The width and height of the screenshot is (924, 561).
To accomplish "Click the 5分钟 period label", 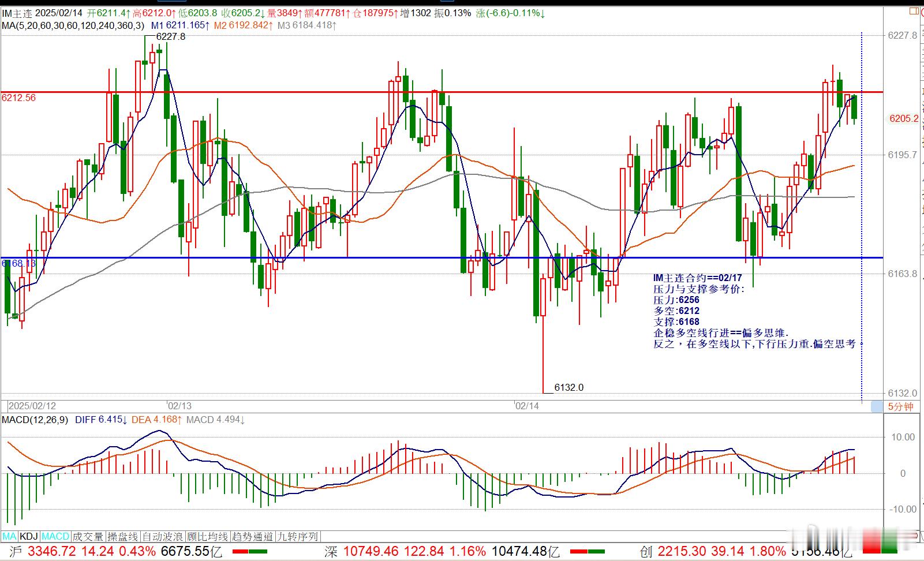I will coord(901,406).
